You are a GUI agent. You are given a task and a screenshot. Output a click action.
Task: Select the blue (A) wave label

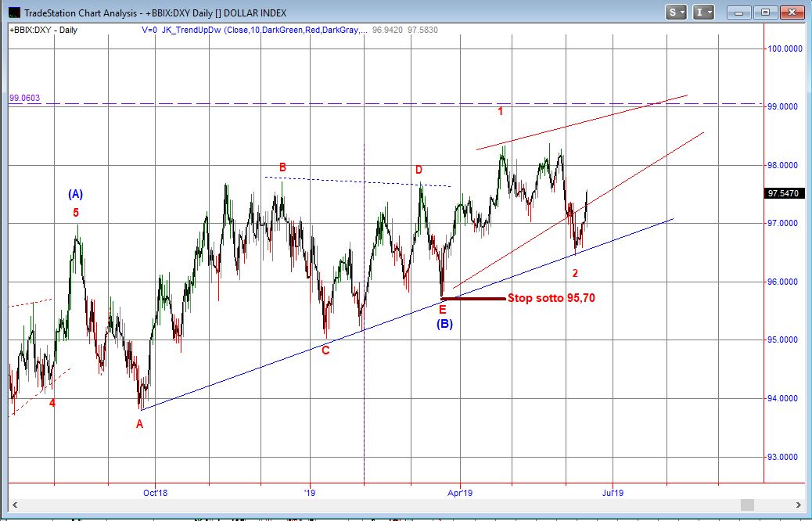point(76,194)
